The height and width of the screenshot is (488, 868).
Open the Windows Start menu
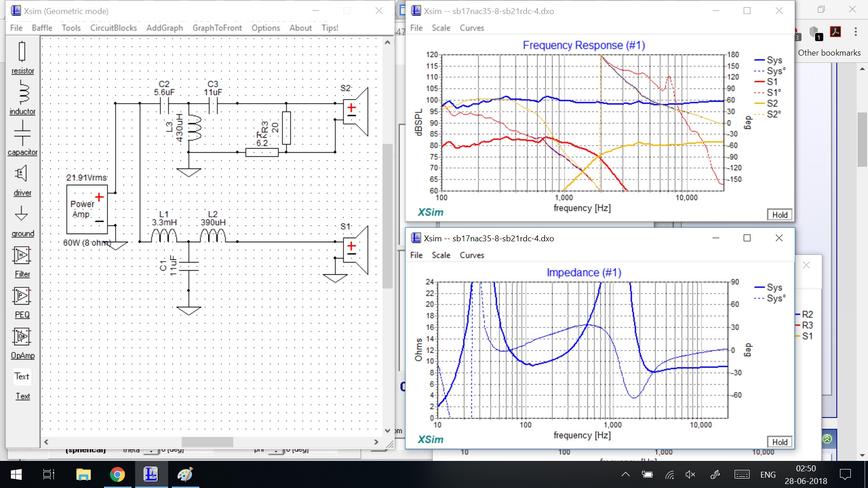pos(16,474)
